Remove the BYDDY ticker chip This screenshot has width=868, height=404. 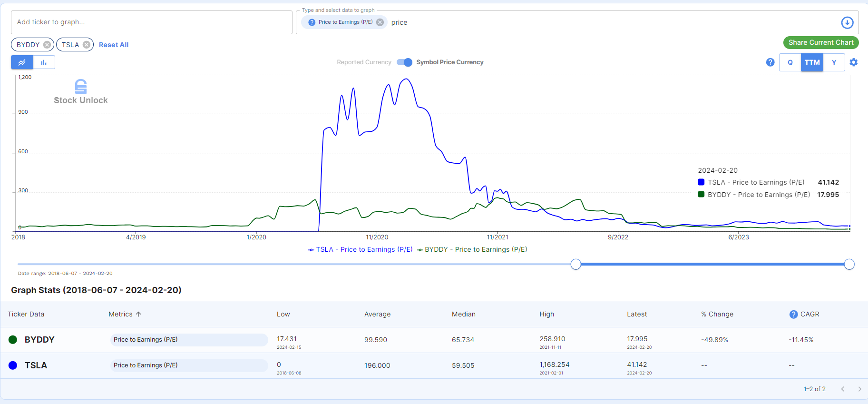point(47,45)
